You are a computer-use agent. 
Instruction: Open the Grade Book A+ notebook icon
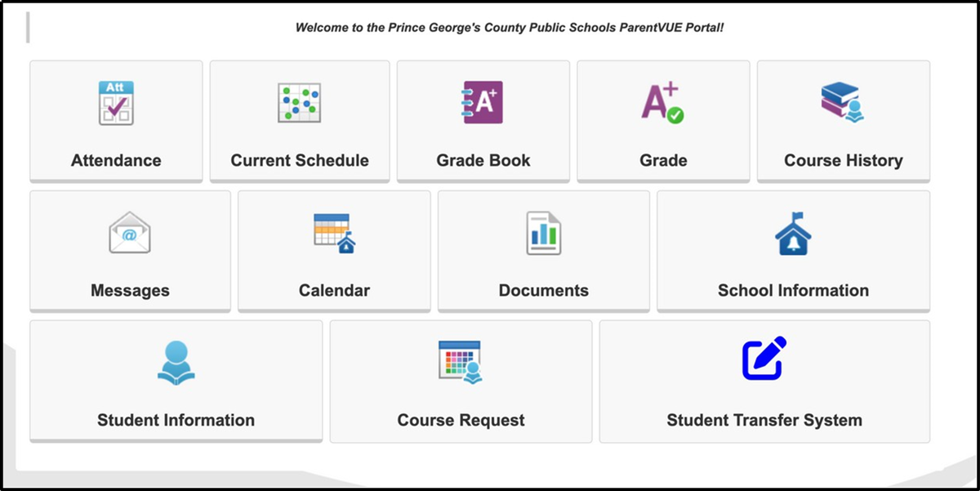[483, 102]
